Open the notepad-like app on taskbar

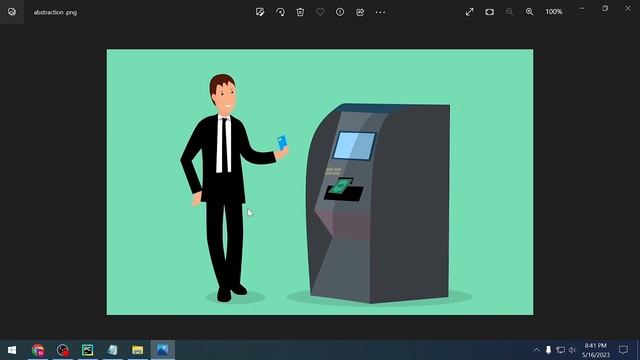113,350
